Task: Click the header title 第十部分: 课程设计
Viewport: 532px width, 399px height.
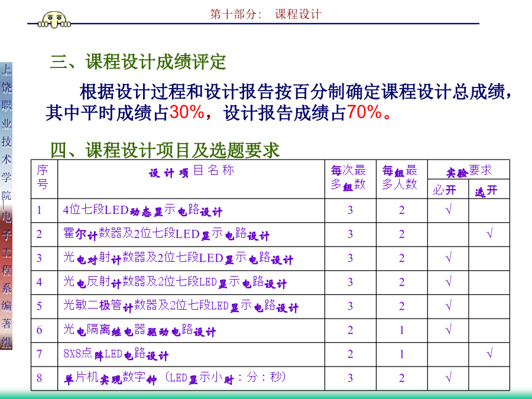Action: click(x=265, y=14)
